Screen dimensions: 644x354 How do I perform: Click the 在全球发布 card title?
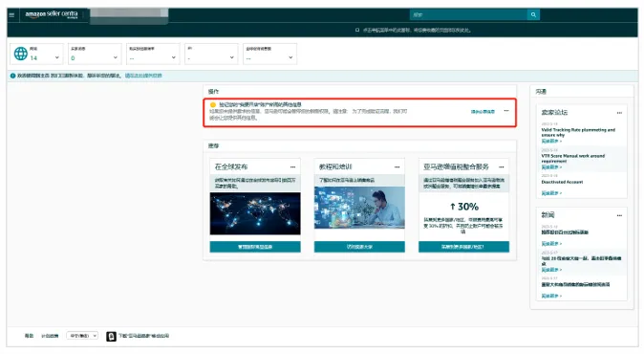coord(231,166)
